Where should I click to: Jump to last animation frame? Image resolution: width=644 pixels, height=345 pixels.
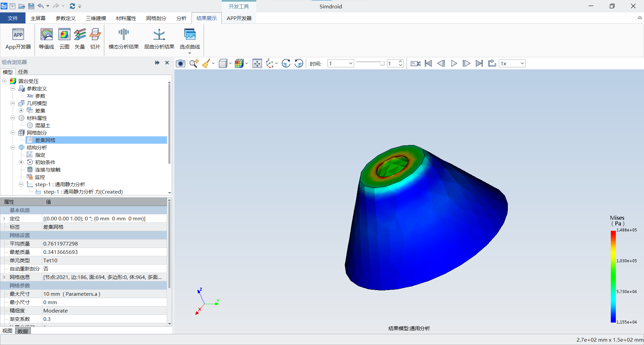pyautogui.click(x=479, y=63)
